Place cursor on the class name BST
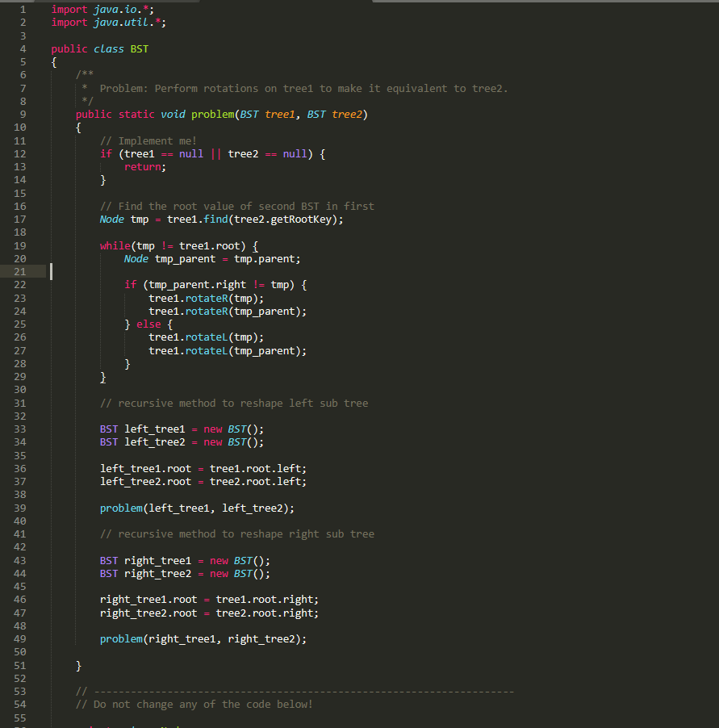The width and height of the screenshot is (719, 728). [x=138, y=48]
